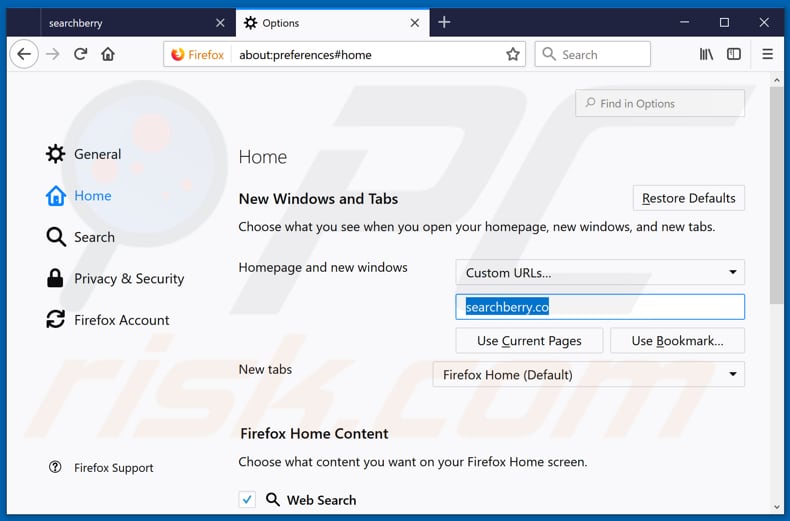
Task: Click Use Bookmark button
Action: coord(677,341)
